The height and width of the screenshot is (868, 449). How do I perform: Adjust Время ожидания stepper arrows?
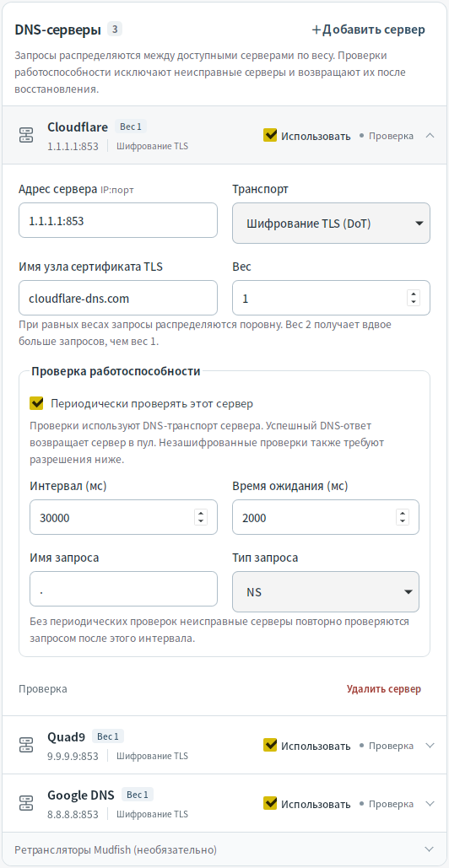[x=403, y=518]
